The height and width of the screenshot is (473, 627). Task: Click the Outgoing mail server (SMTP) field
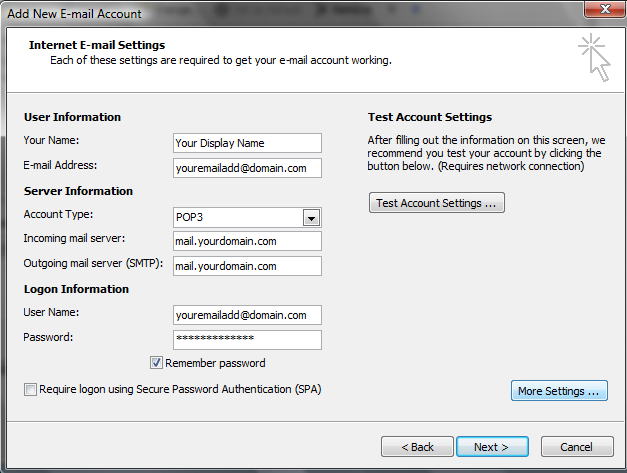click(246, 265)
